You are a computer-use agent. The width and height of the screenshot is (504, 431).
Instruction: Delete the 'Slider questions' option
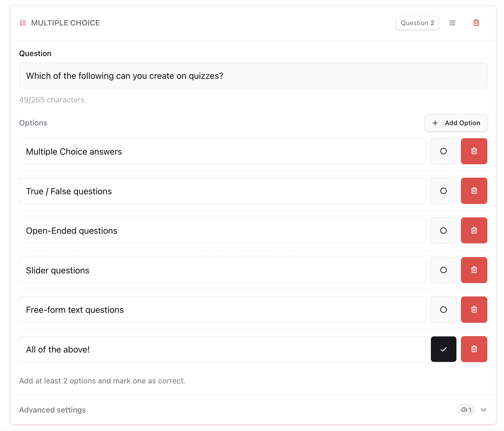click(x=474, y=270)
